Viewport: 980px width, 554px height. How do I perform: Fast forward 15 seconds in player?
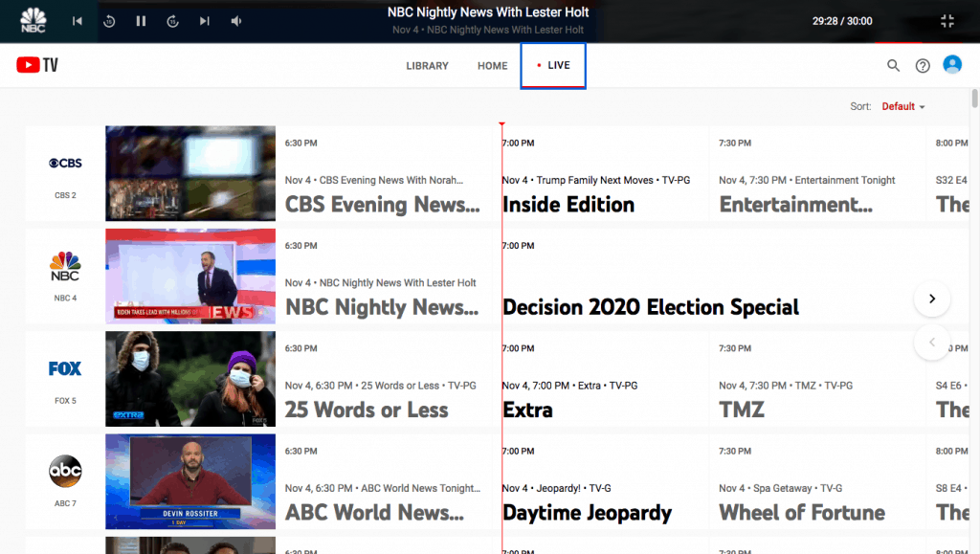[172, 21]
